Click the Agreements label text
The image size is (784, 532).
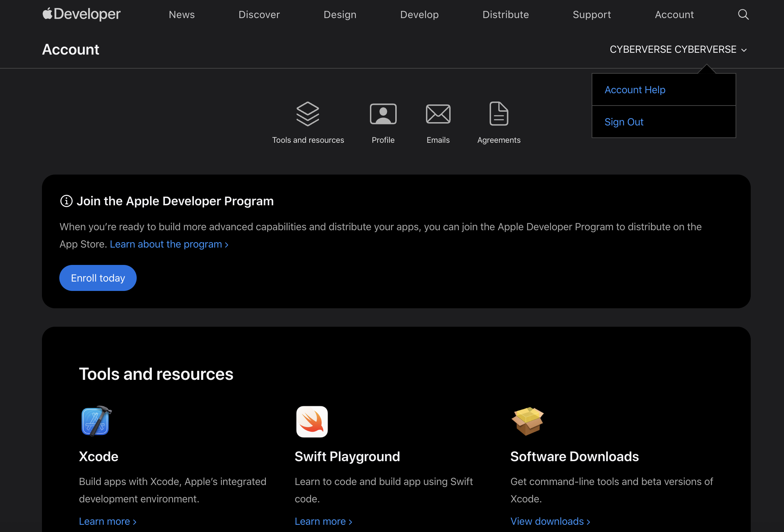coord(499,140)
